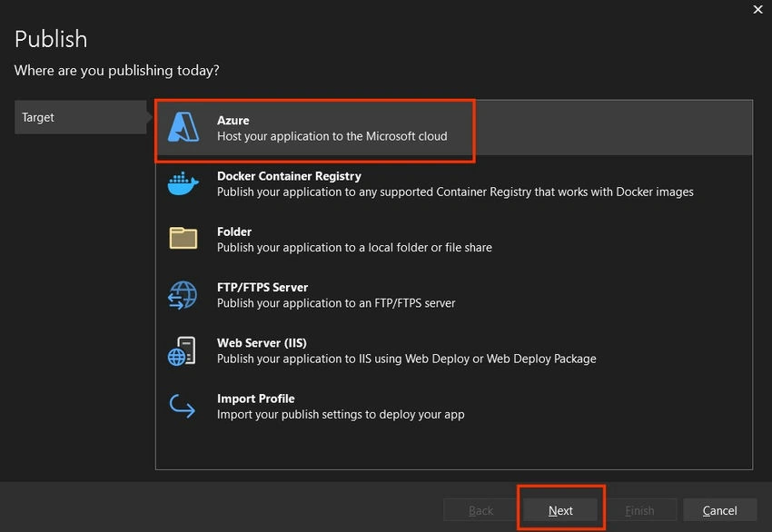This screenshot has height=532, width=772.
Task: Click the Next button
Action: 560,510
